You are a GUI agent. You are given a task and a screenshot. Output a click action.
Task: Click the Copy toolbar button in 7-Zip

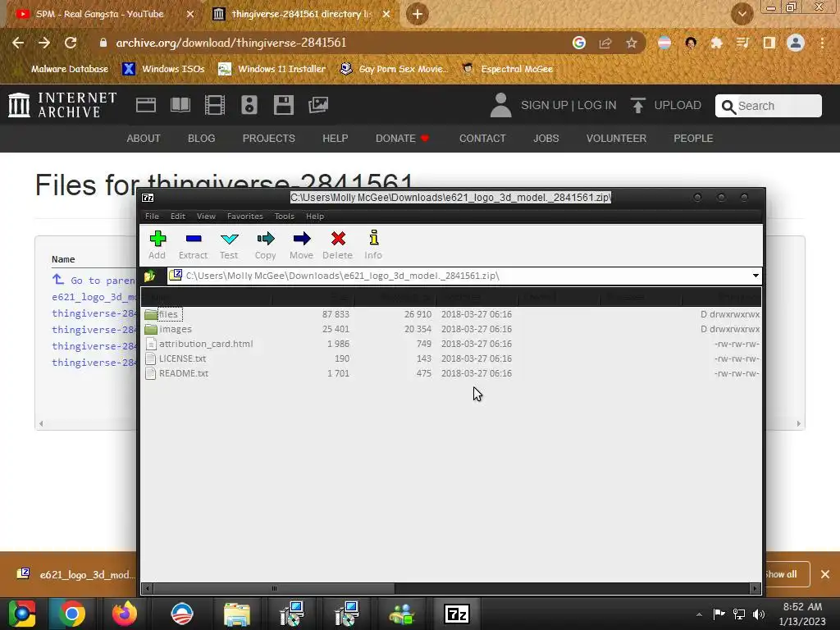point(265,244)
